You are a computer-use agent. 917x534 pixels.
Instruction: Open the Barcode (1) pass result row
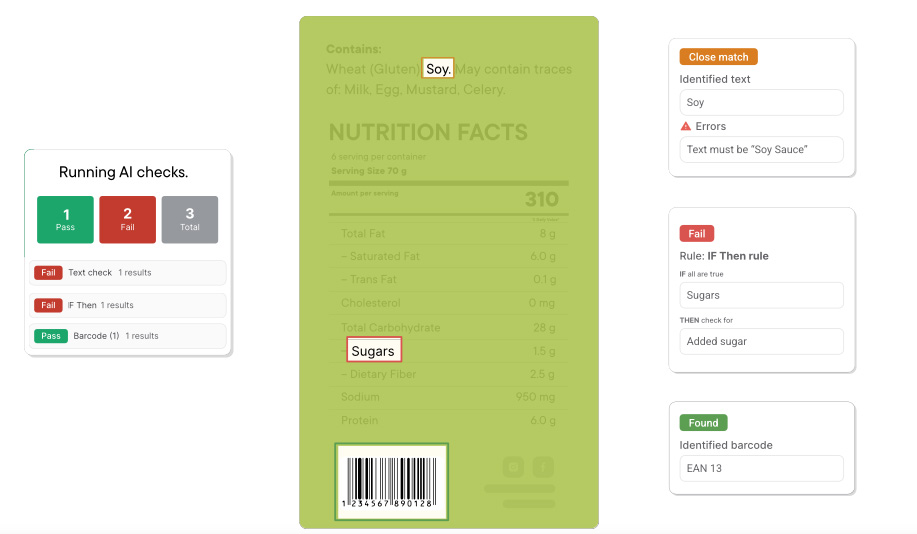tap(127, 336)
